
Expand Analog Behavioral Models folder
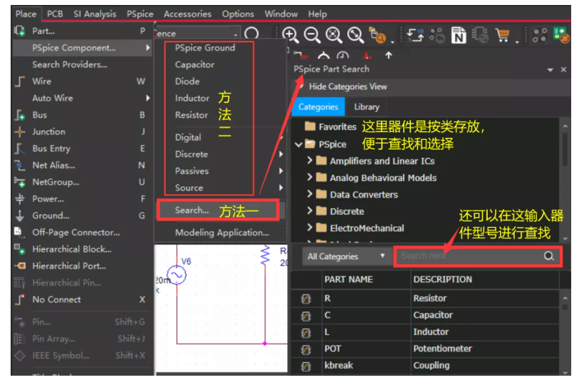tap(310, 177)
